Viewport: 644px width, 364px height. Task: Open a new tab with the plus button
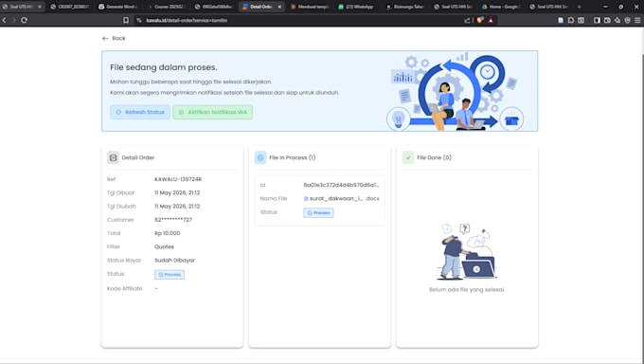pos(579,7)
